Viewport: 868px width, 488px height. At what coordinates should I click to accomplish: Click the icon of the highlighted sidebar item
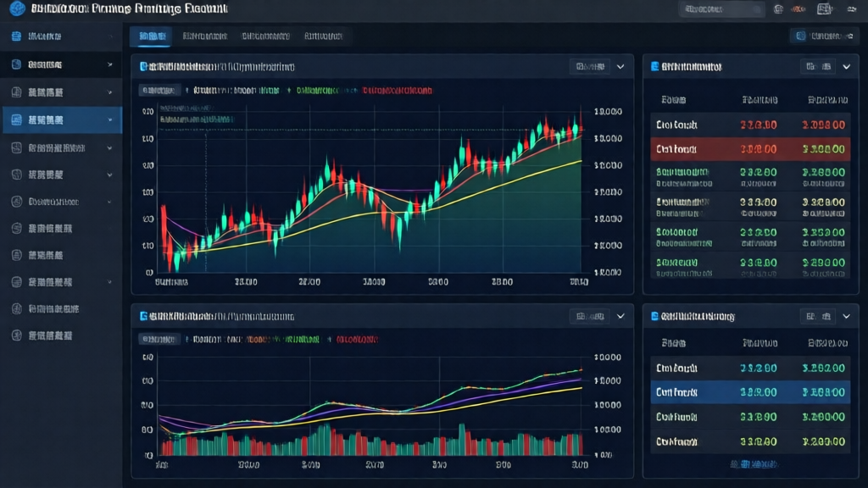(x=16, y=120)
